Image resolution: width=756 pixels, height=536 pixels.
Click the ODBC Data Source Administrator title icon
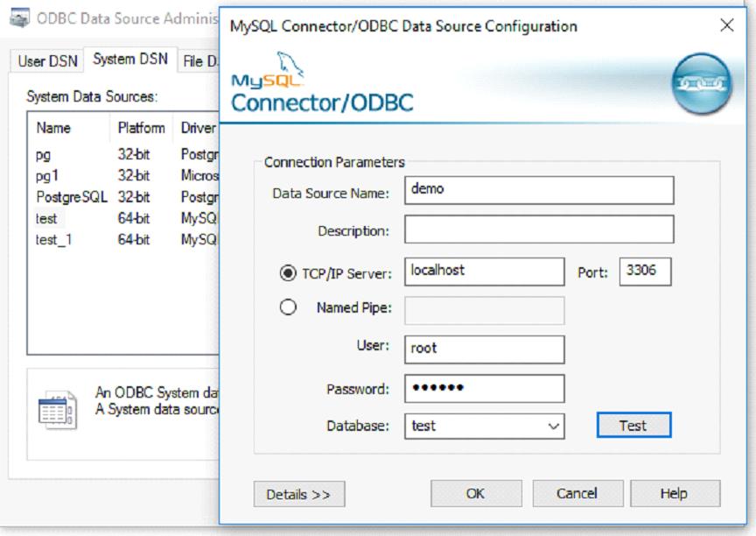tap(20, 18)
